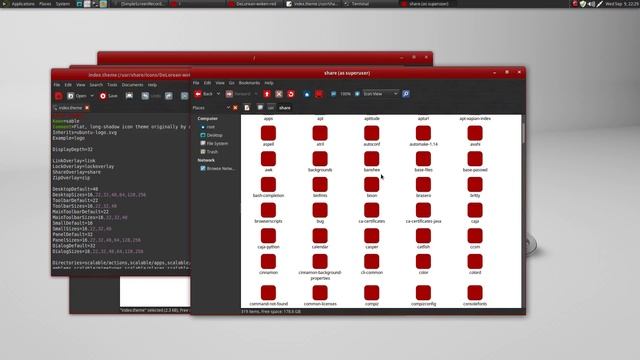The image size is (640, 360).
Task: Go Back in the share file manager
Action: (204, 94)
